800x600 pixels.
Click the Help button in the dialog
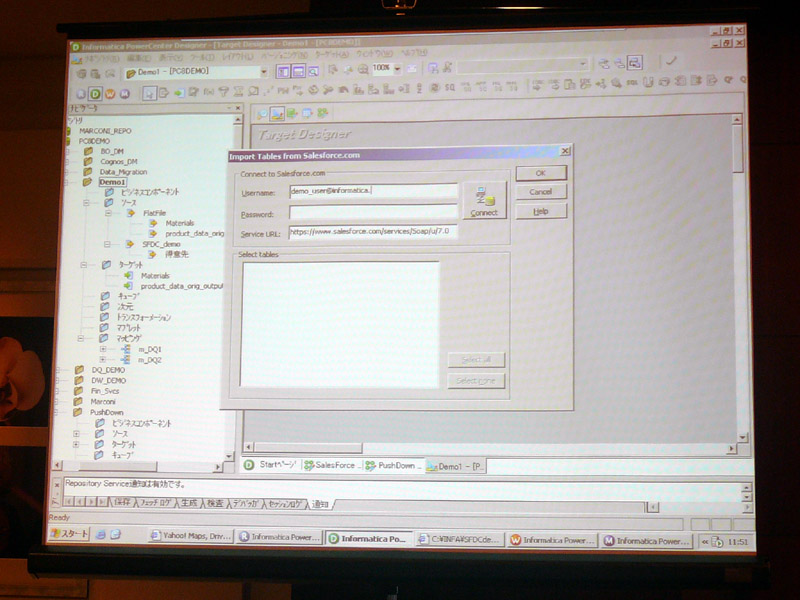(x=541, y=212)
